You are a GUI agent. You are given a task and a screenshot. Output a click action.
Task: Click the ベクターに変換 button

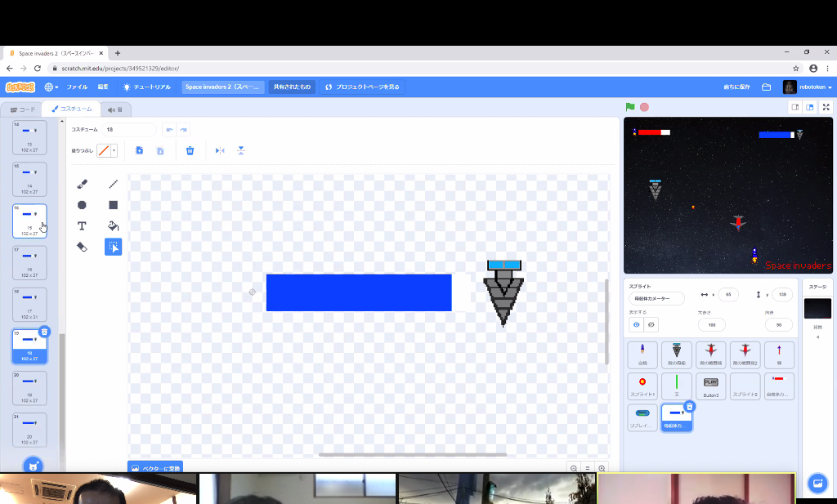(x=155, y=468)
